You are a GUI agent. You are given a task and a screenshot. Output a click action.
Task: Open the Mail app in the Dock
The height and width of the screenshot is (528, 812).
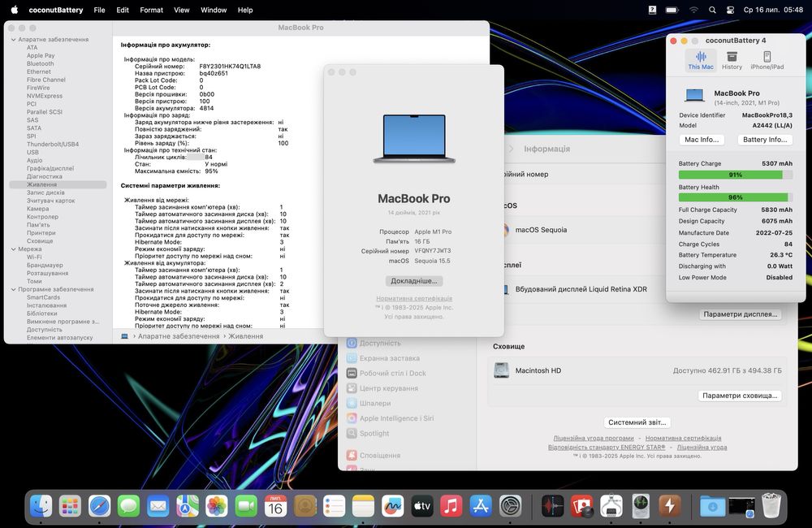[158, 506]
